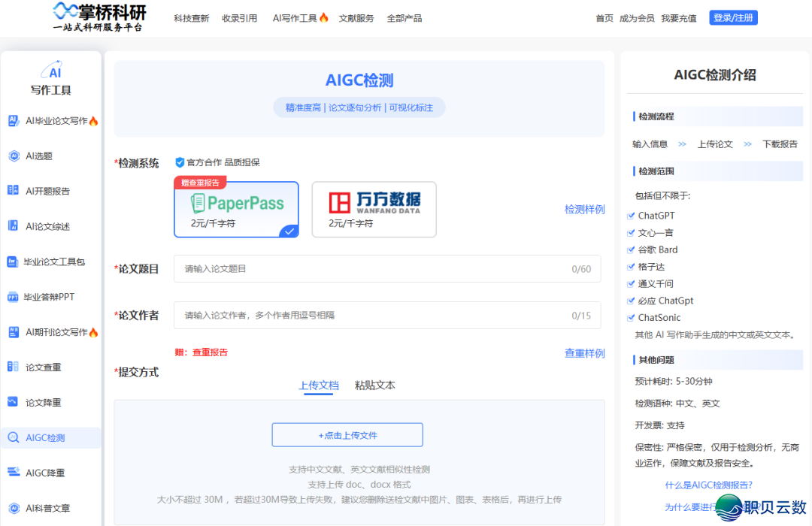The height and width of the screenshot is (526, 812).
Task: Open the 全部产品 menu
Action: coord(404,17)
